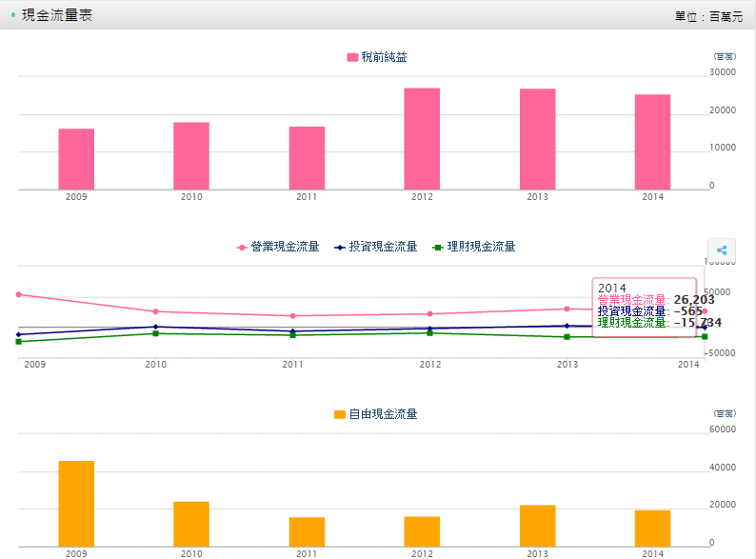Image resolution: width=756 pixels, height=559 pixels.
Task: Click the orange 自由現金流量 legend color square
Action: point(340,414)
